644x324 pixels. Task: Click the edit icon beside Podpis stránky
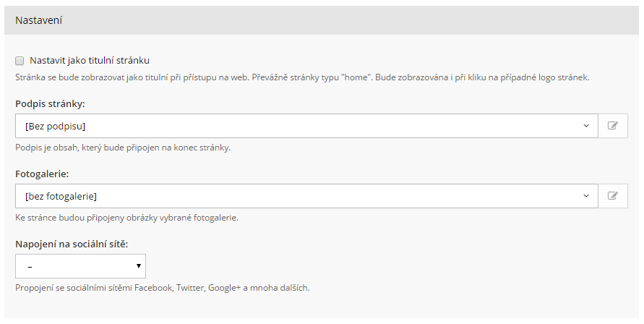click(x=613, y=126)
